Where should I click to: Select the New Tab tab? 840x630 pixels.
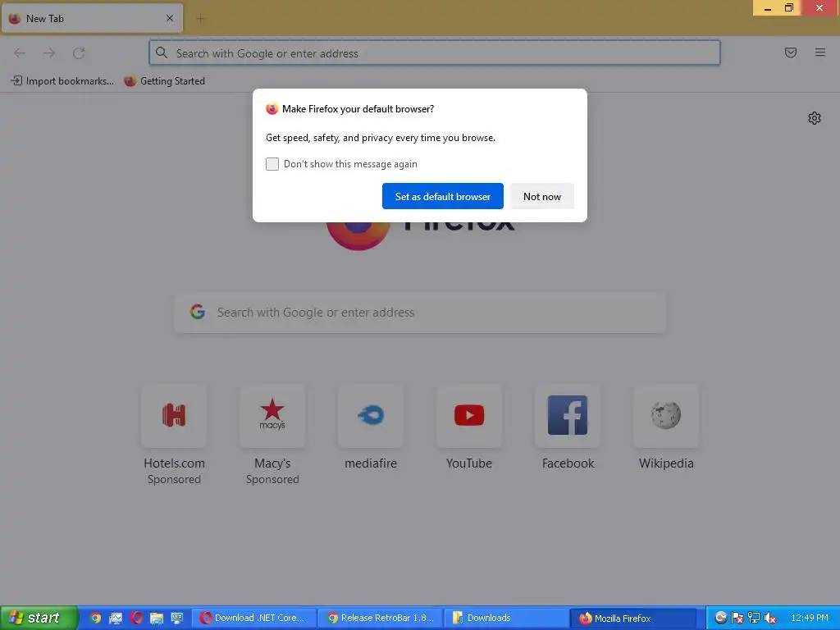(x=92, y=19)
